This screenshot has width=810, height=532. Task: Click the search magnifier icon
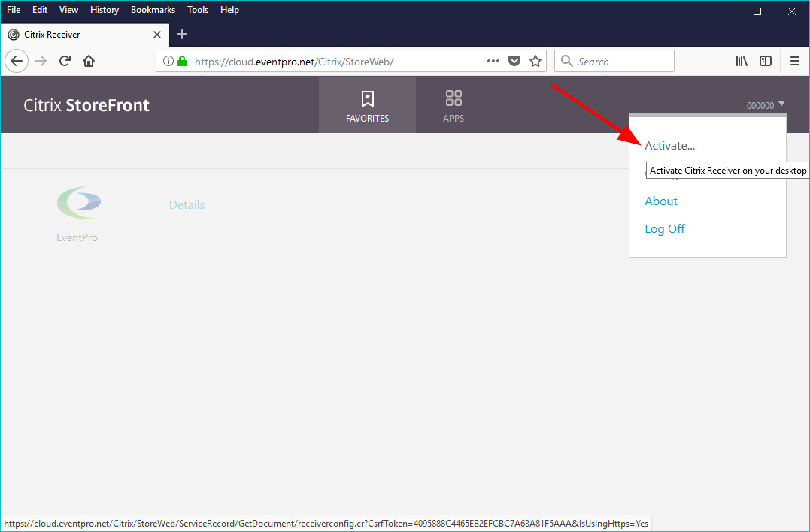pyautogui.click(x=566, y=62)
